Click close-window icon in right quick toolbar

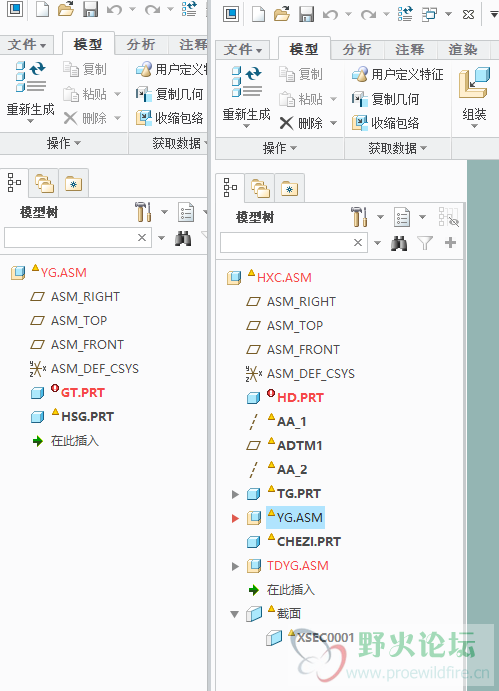coord(469,14)
